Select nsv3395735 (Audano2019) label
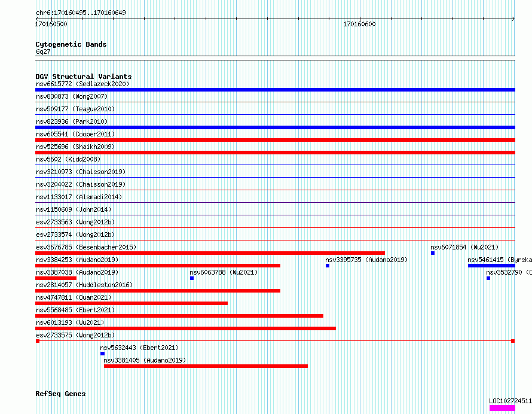 366,260
